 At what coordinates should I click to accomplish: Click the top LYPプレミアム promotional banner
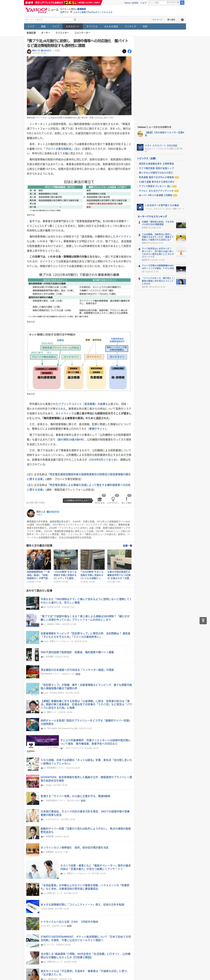[63, 2]
